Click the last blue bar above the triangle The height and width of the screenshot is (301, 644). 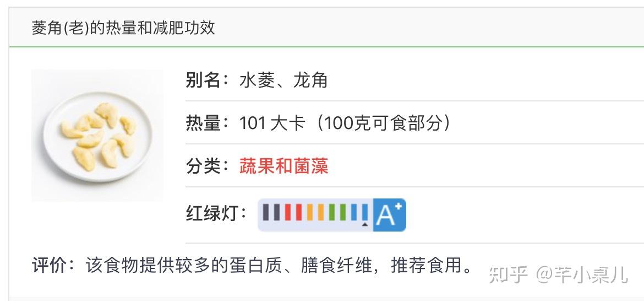(x=365, y=212)
